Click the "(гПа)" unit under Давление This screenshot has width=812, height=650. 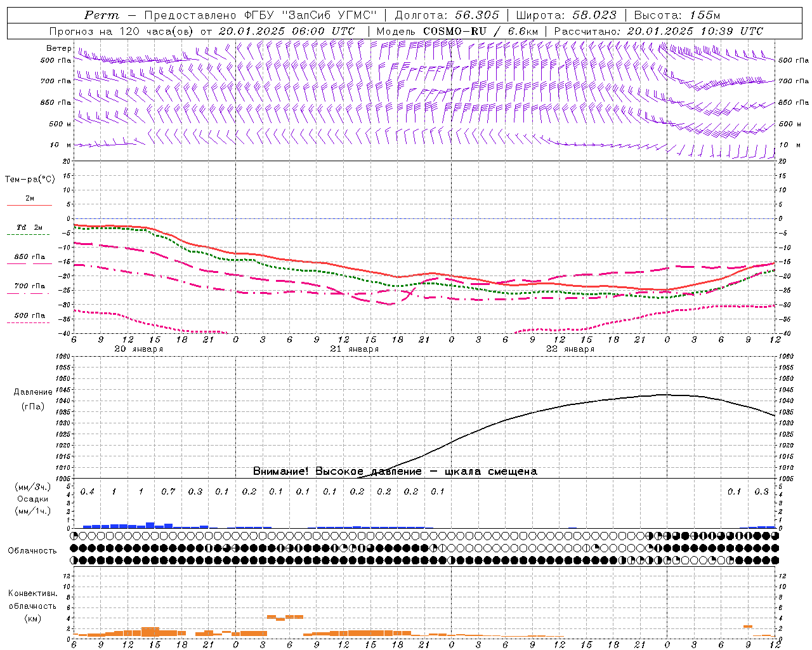click(33, 406)
